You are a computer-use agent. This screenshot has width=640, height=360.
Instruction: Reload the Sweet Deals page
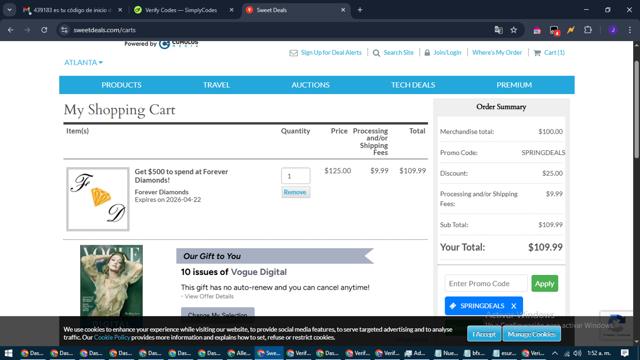click(44, 30)
